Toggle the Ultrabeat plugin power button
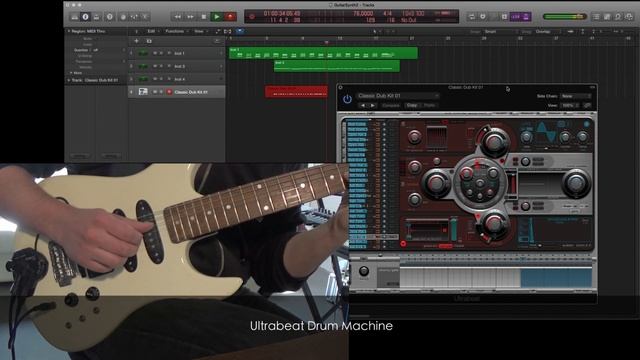Image resolution: width=640 pixels, height=360 pixels. [x=347, y=99]
